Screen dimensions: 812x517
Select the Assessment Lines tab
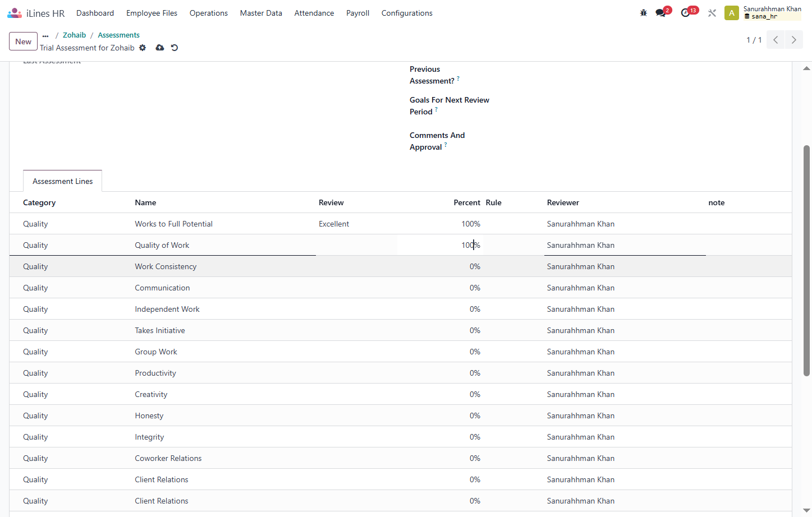tap(62, 181)
